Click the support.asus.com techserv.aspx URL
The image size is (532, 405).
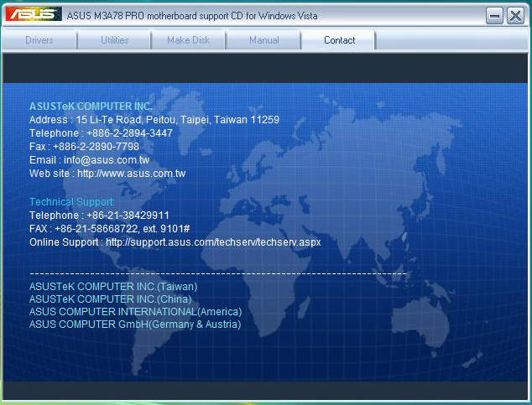(213, 242)
